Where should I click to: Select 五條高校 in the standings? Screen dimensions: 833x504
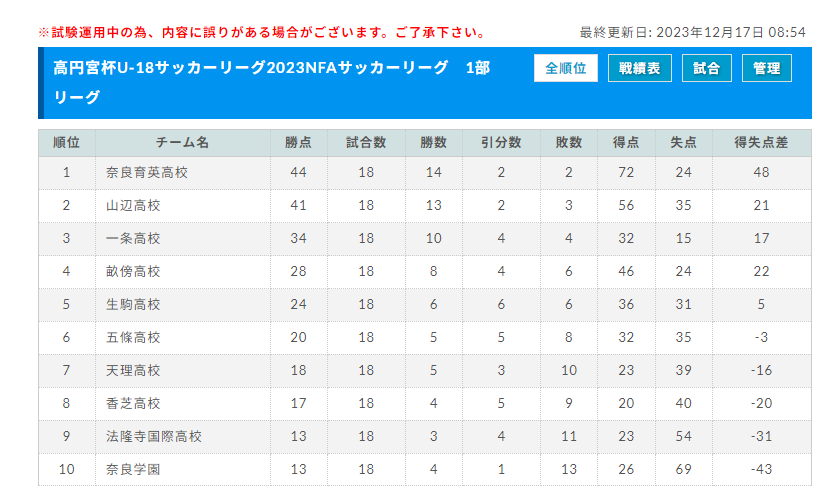pos(133,337)
